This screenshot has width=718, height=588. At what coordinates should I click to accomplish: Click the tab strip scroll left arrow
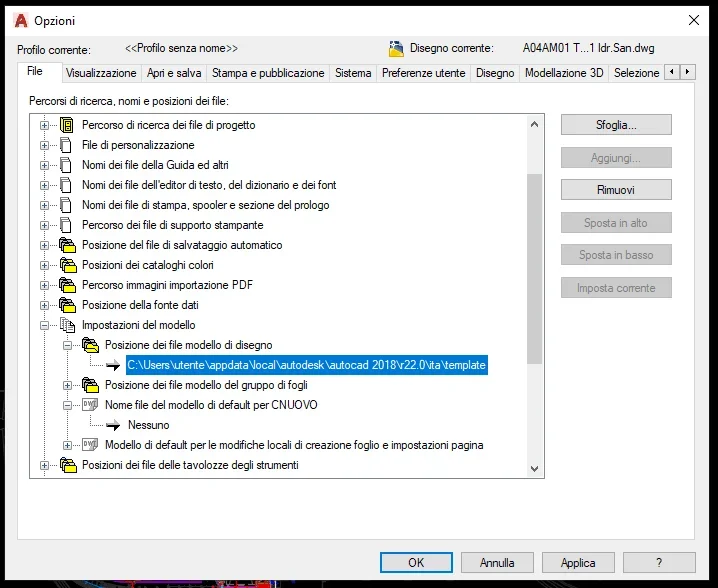coord(672,72)
